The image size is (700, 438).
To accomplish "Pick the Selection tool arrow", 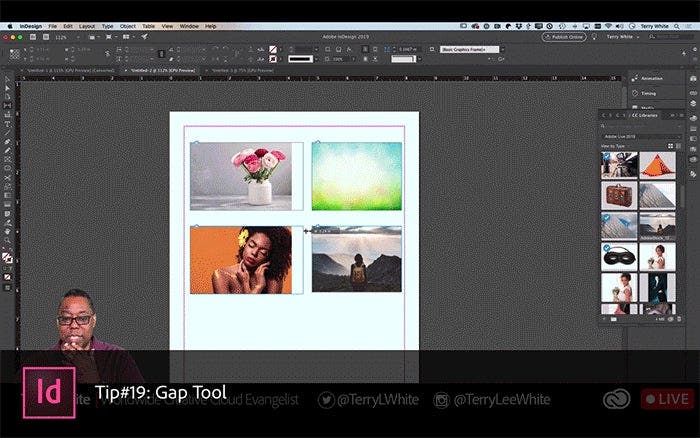I will [x=7, y=79].
